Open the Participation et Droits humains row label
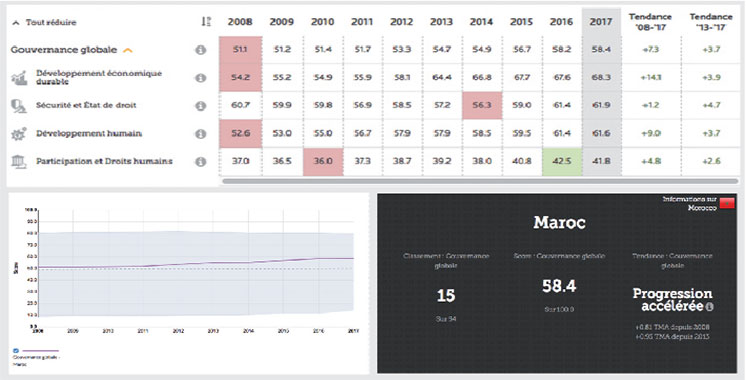This screenshot has width=746, height=380. (104, 161)
